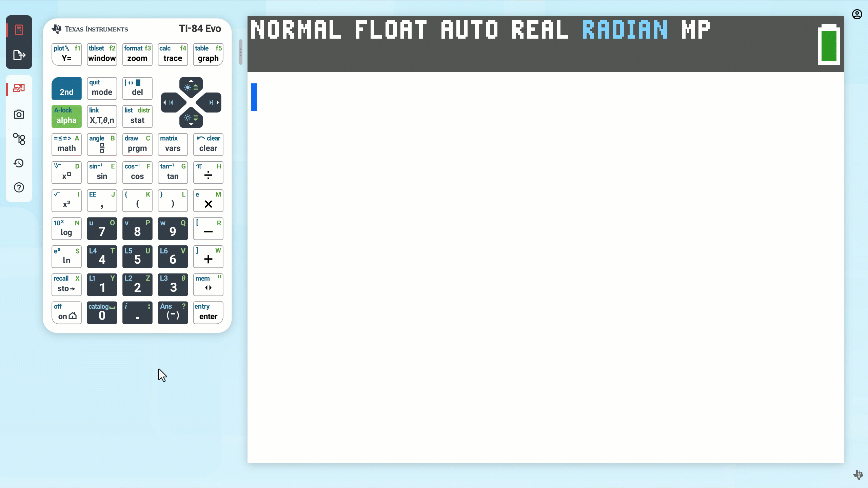Click the multiply key

tap(208, 201)
